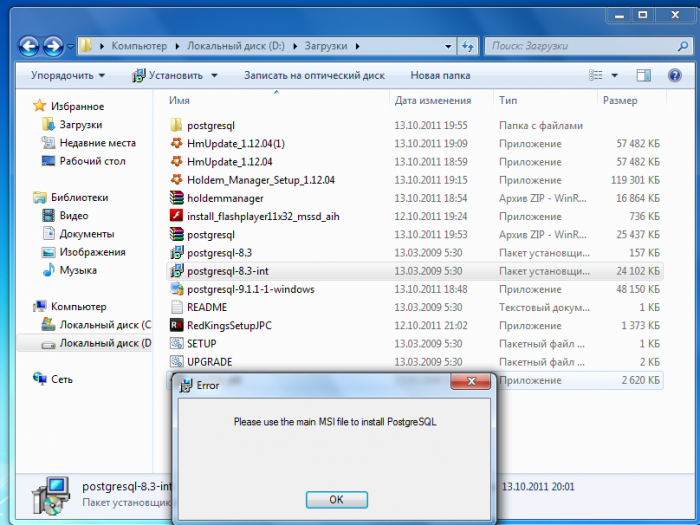Go back with the blue Back arrow
The height and width of the screenshot is (525, 700).
tap(29, 46)
